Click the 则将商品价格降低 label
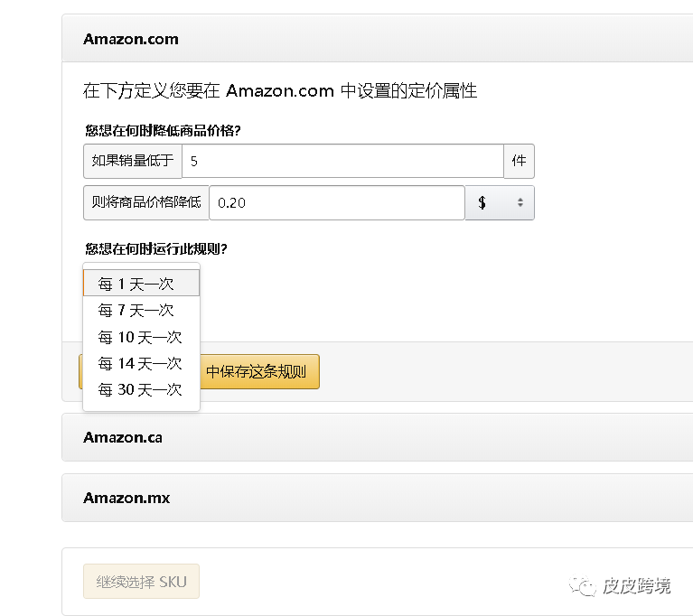Screen dimensions: 693x616 pos(146,202)
